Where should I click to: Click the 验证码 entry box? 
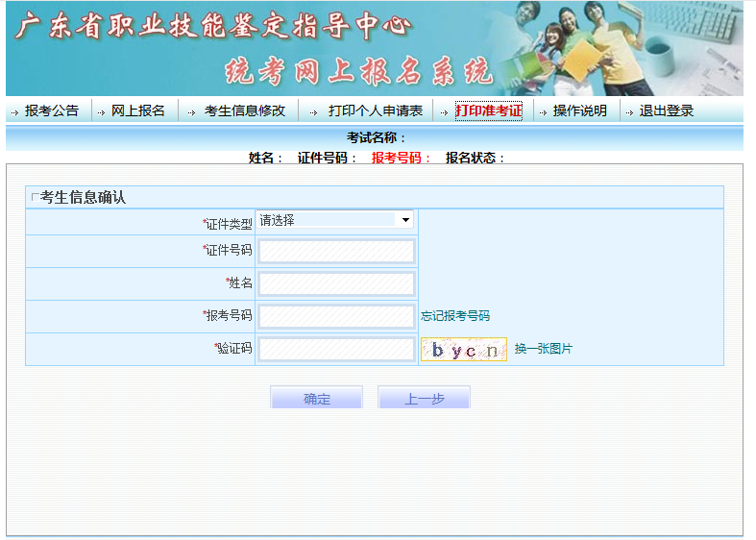tap(336, 349)
